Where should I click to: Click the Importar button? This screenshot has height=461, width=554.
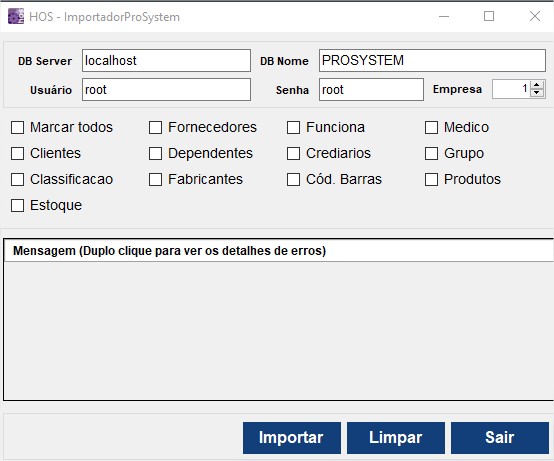(x=292, y=438)
